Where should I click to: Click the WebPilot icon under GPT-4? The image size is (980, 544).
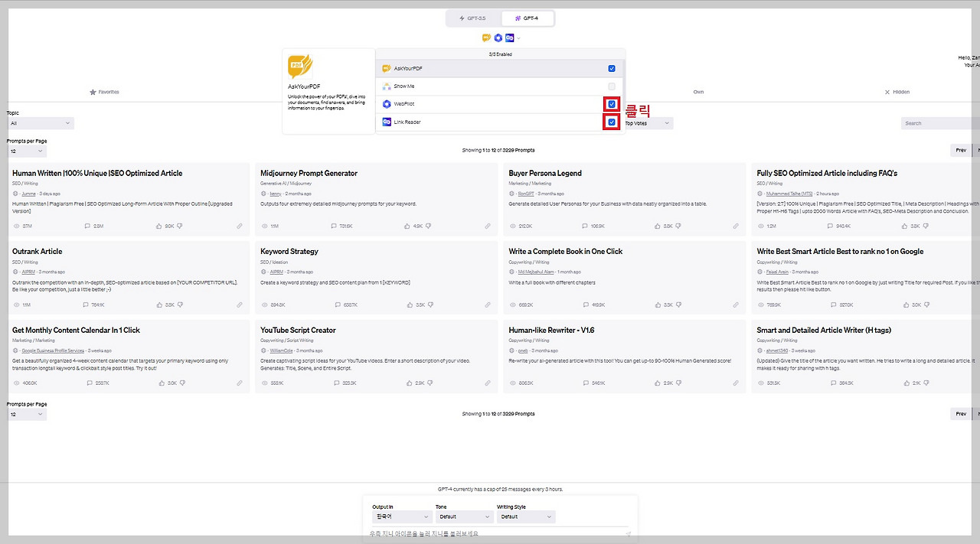point(498,37)
